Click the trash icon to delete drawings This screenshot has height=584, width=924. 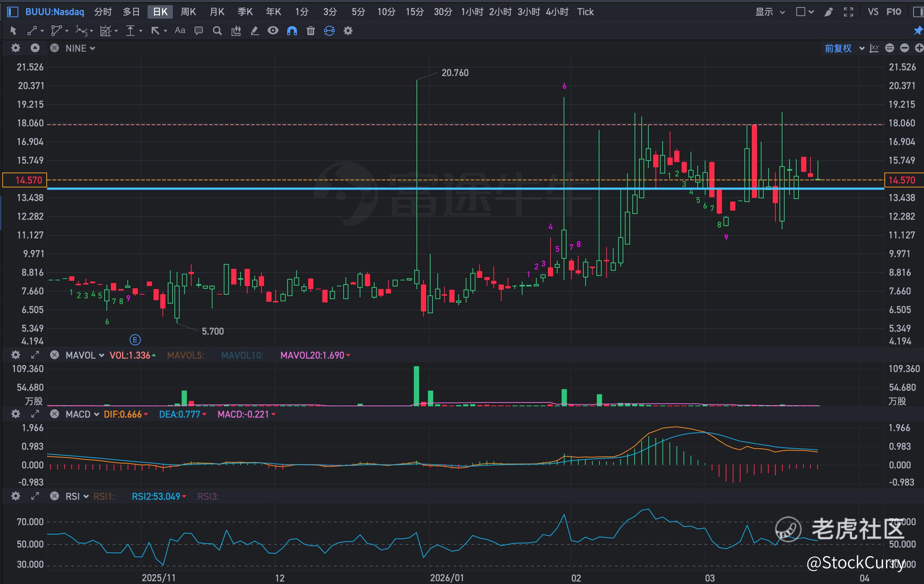310,31
